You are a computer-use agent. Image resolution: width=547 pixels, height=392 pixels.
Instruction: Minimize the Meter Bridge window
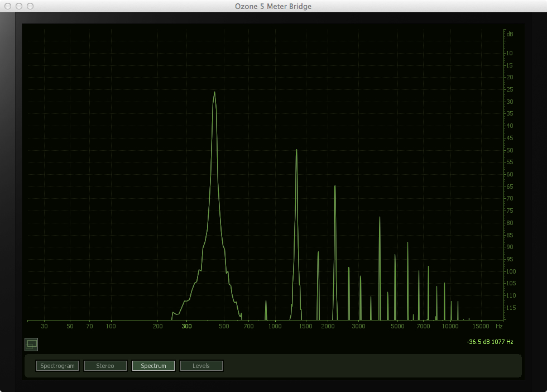point(19,6)
